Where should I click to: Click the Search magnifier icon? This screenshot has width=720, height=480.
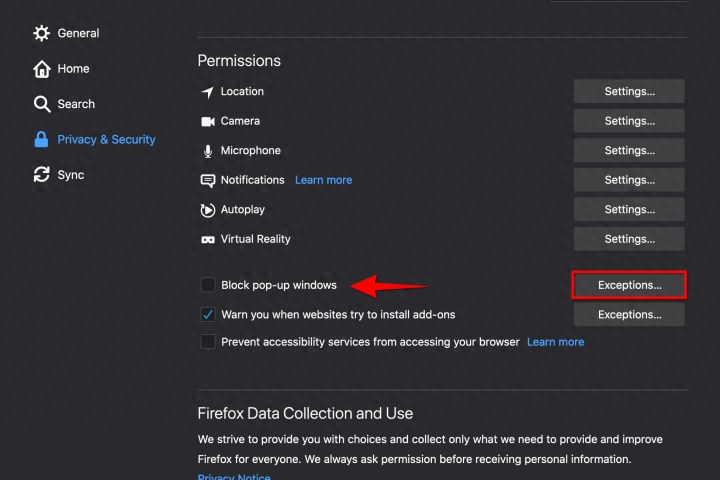pos(42,104)
